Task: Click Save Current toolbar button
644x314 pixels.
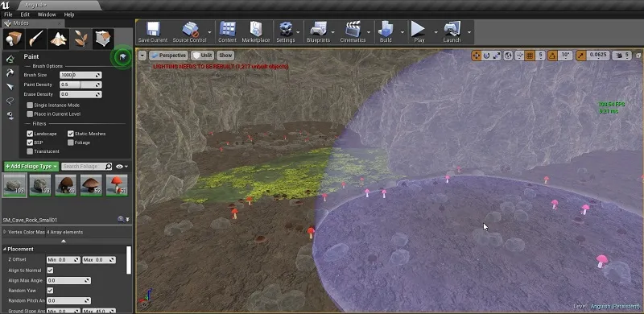Action: point(153,32)
